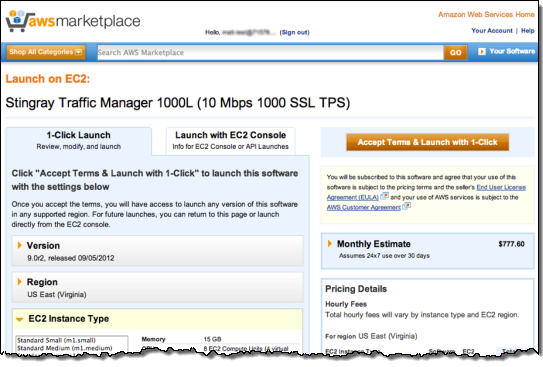Click the 9.0r2 released 09/05/2012 text
The image size is (543, 367).
coord(71,258)
